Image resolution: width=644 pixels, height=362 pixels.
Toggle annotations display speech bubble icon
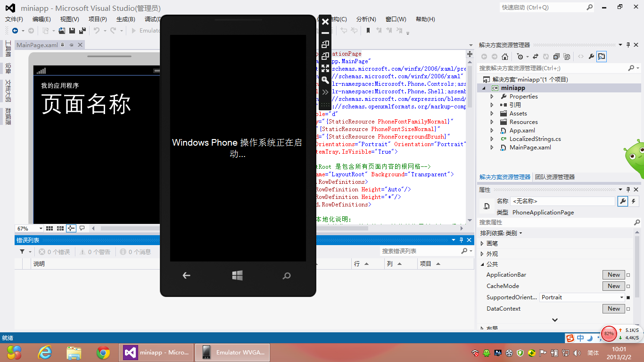tap(82, 228)
